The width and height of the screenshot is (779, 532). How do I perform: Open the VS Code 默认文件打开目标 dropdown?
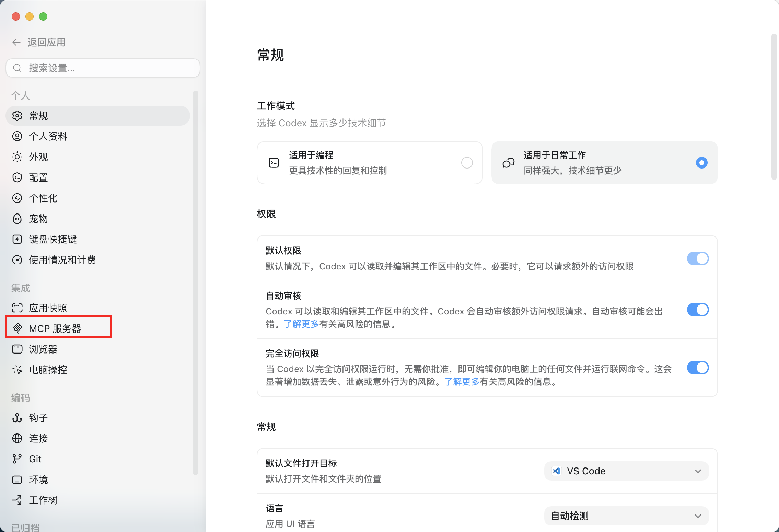click(x=626, y=471)
